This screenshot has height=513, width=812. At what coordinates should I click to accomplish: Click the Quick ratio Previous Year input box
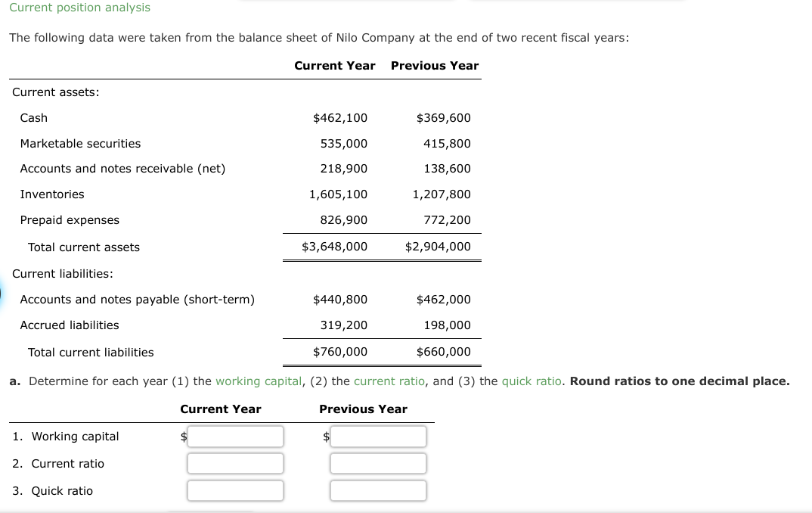click(x=378, y=490)
